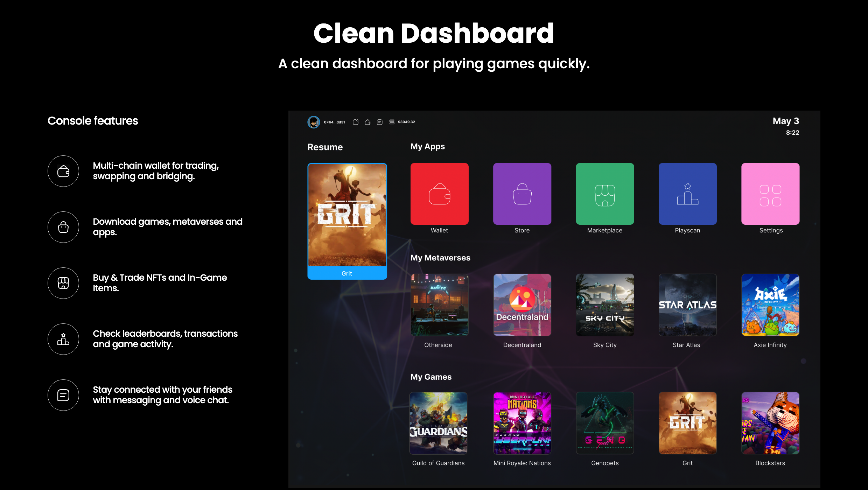
Task: Click the notification icon in dashboard top bar
Action: click(356, 122)
